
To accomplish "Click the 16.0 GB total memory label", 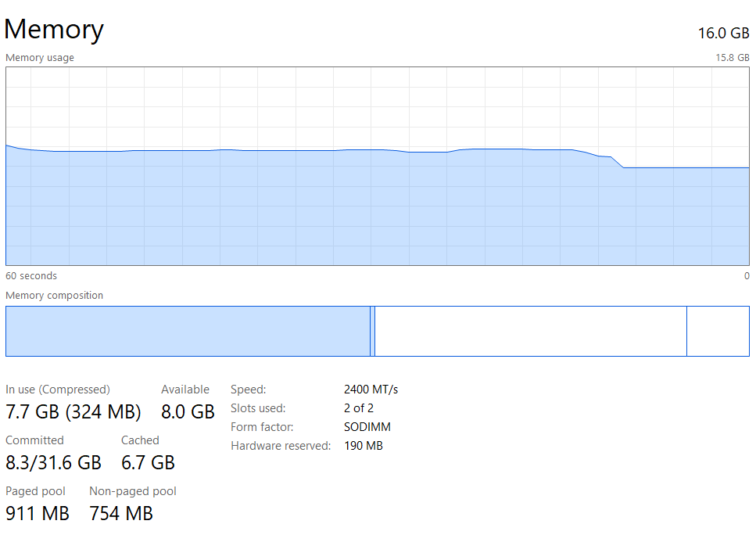I will [723, 33].
